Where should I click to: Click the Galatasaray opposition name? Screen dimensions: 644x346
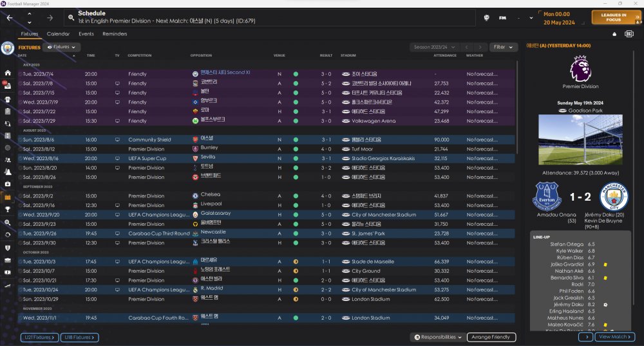click(x=216, y=213)
